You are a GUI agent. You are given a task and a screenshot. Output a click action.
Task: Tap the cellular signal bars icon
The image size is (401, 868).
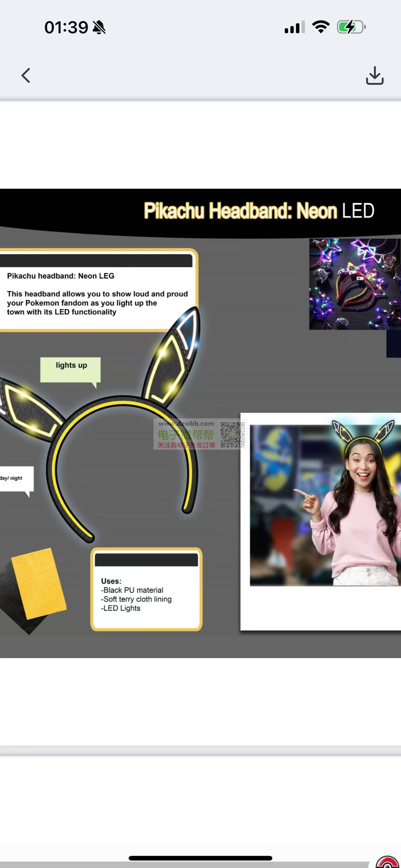294,27
